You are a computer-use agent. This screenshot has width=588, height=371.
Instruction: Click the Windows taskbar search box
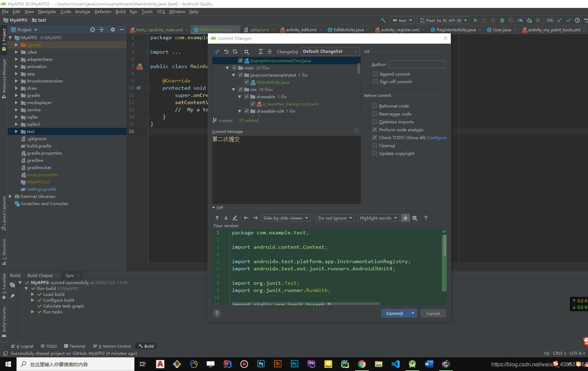(75, 364)
